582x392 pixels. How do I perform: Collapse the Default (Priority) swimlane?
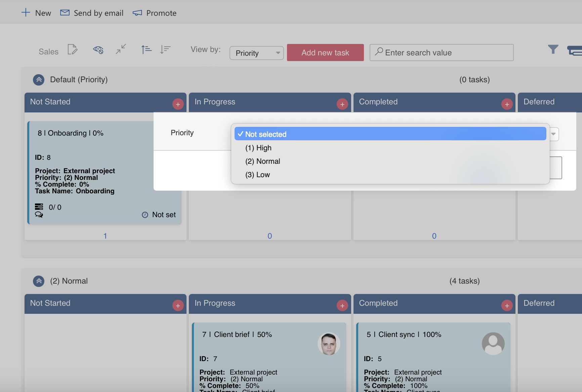click(x=39, y=80)
